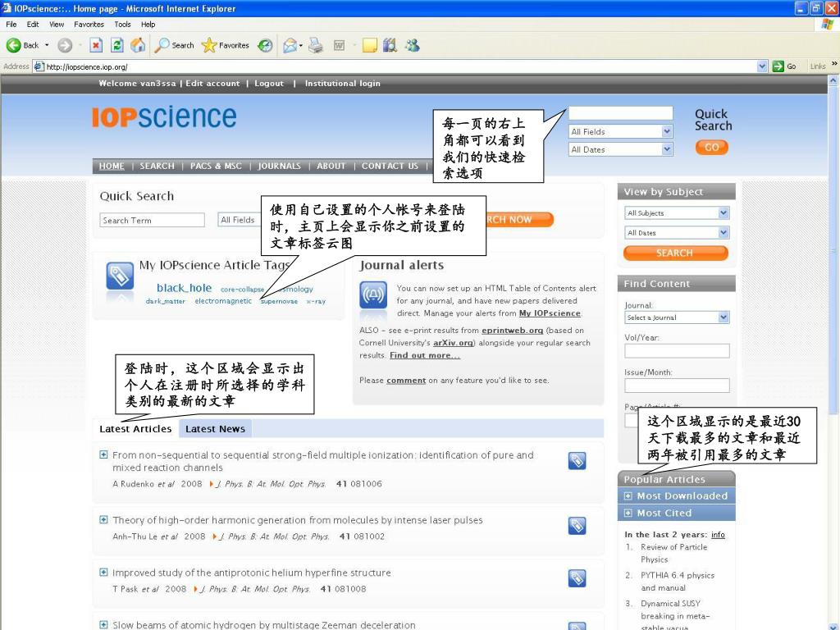Click the Edit account link
This screenshot has height=630, width=840.
coord(212,83)
